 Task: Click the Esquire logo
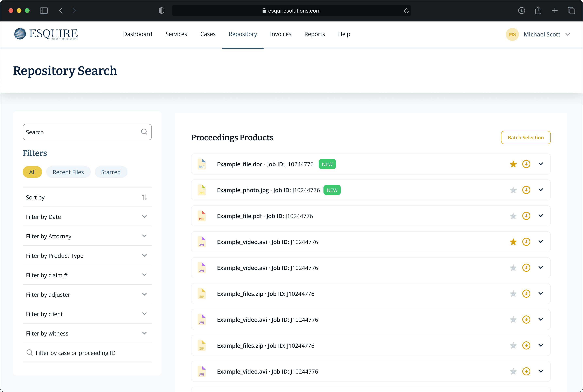click(x=46, y=34)
